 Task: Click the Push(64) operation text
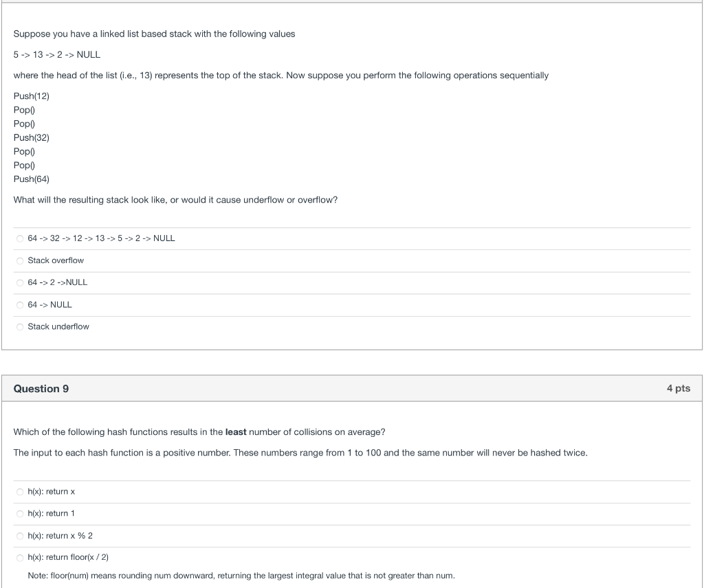coord(31,179)
